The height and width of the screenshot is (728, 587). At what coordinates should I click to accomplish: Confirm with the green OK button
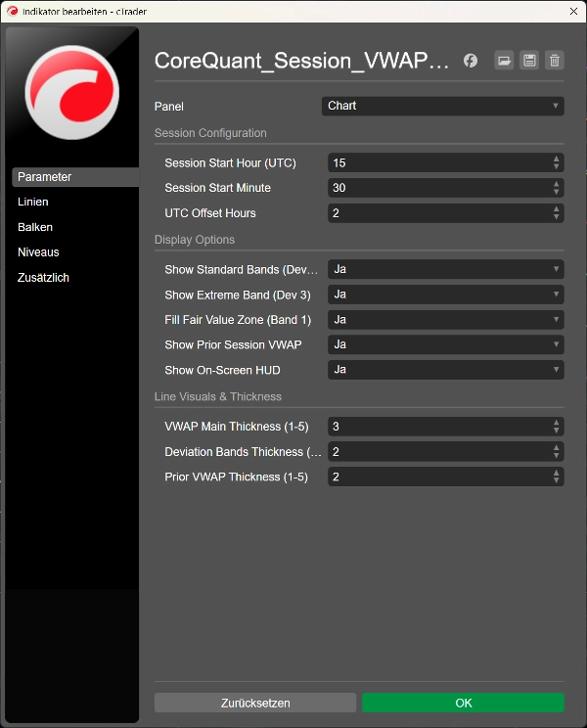tap(463, 703)
